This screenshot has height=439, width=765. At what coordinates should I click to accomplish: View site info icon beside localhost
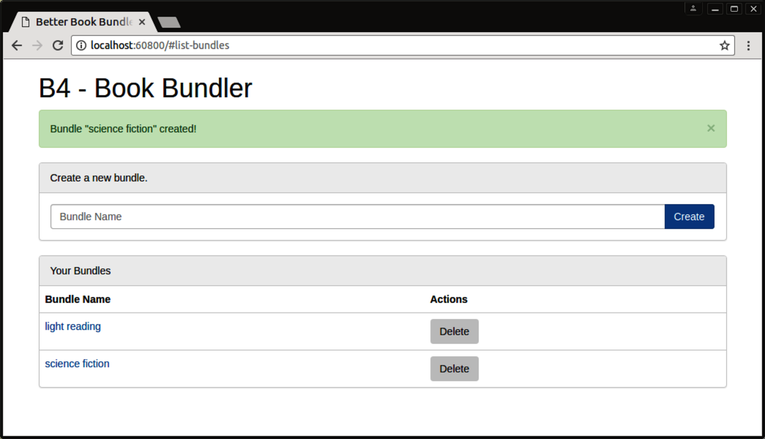pos(81,45)
